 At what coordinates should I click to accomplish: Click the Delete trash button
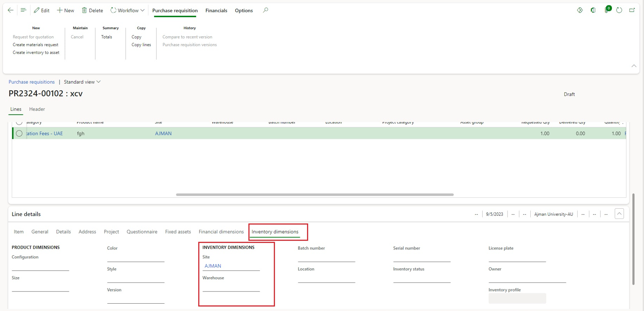coord(92,10)
